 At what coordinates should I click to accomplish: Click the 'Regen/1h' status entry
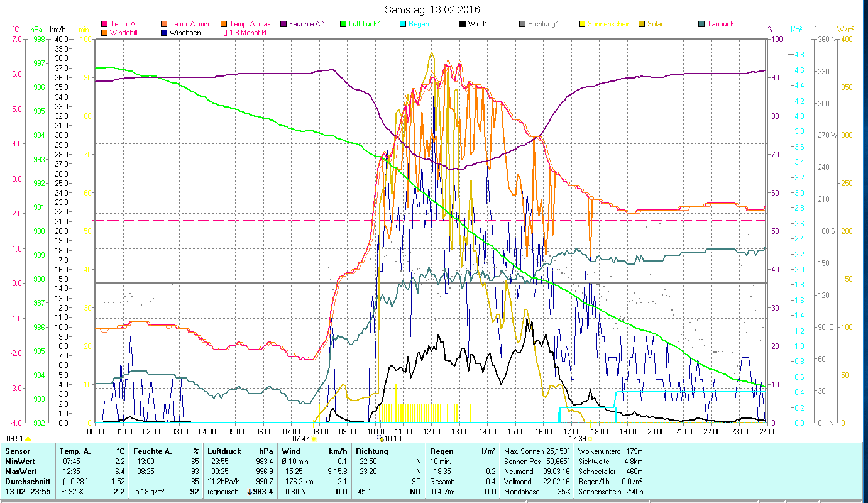(x=593, y=482)
